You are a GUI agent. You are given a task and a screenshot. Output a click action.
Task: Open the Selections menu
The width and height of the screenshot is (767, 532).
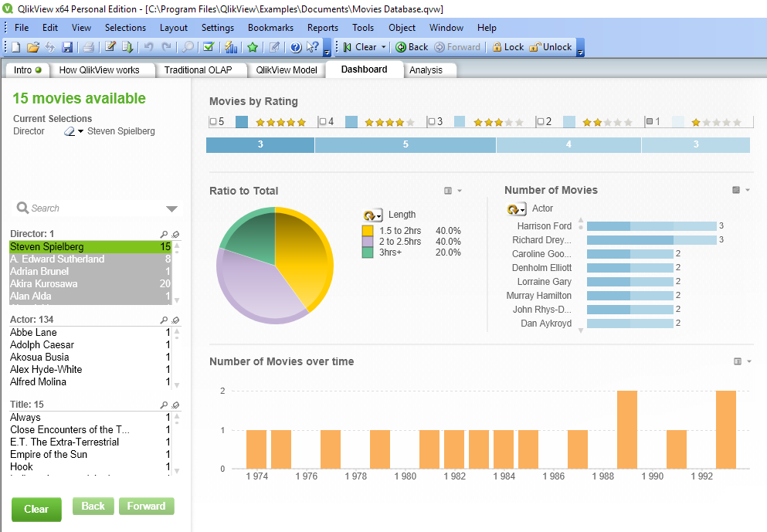[x=125, y=28]
